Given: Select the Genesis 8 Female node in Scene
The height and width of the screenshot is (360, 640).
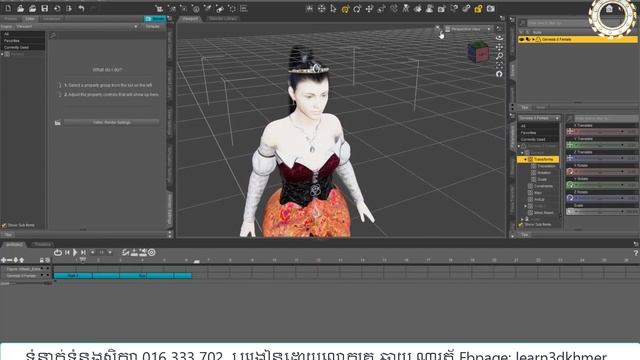Looking at the screenshot, I should point(557,40).
